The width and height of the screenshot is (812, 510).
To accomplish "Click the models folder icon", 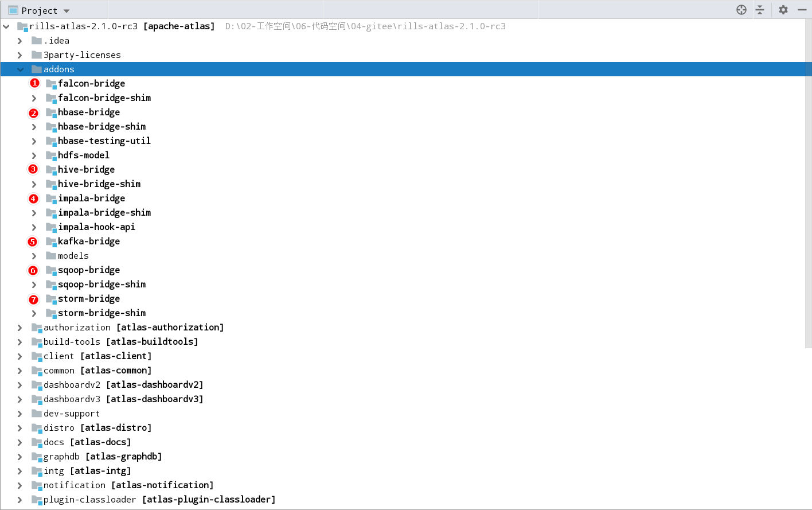I will 51,255.
